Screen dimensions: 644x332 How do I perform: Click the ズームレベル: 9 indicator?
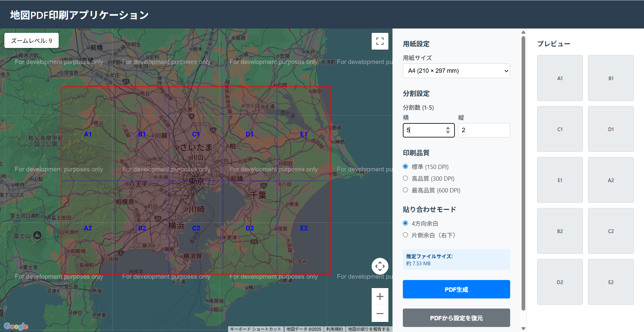point(32,41)
